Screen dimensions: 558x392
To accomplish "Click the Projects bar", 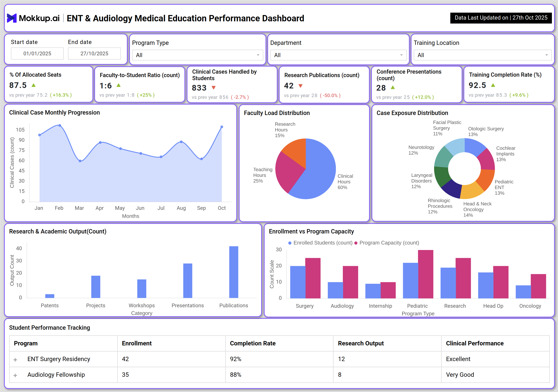I will click(x=95, y=287).
